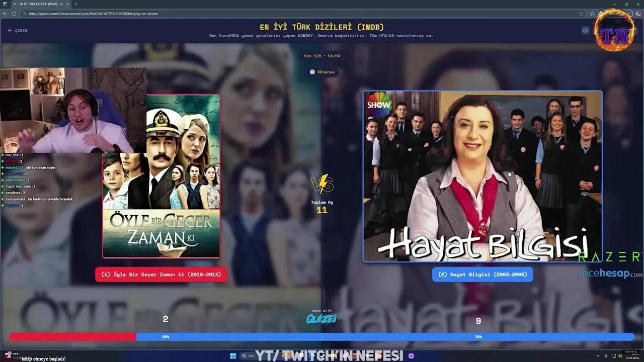Toggle the eye visibility icon beside the title

(585, 31)
